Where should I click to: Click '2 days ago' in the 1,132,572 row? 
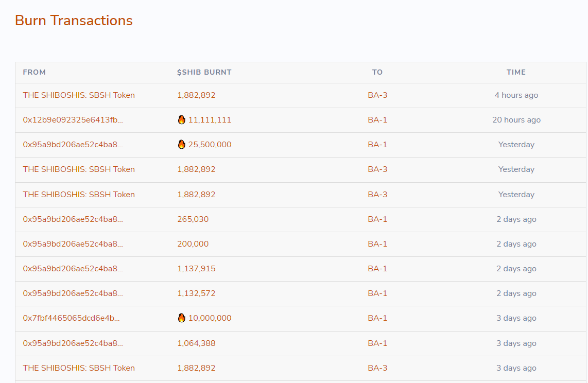pos(516,293)
